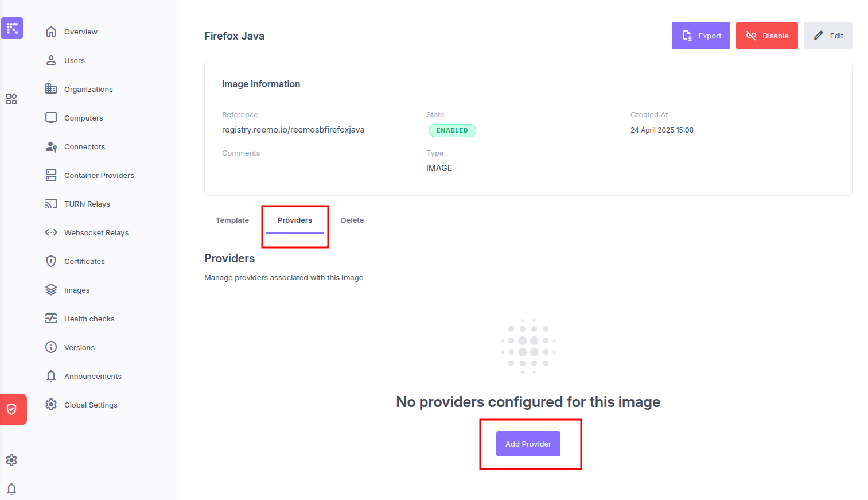This screenshot has width=868, height=500.
Task: Click the Certificates shield icon
Action: pos(51,261)
